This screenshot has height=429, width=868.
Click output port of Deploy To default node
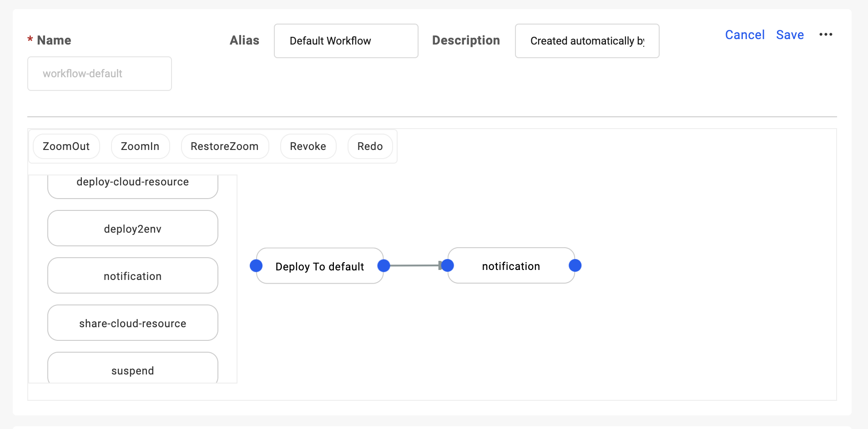[384, 266]
